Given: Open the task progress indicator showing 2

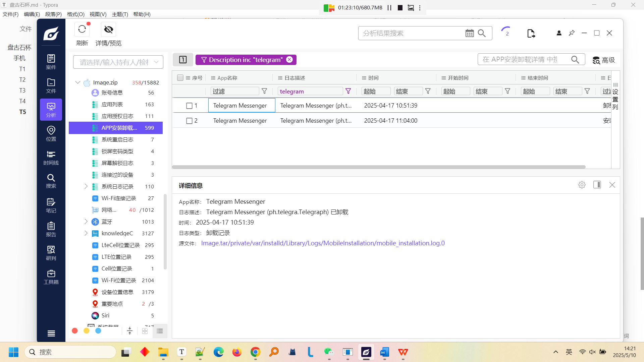Looking at the screenshot, I should (506, 32).
